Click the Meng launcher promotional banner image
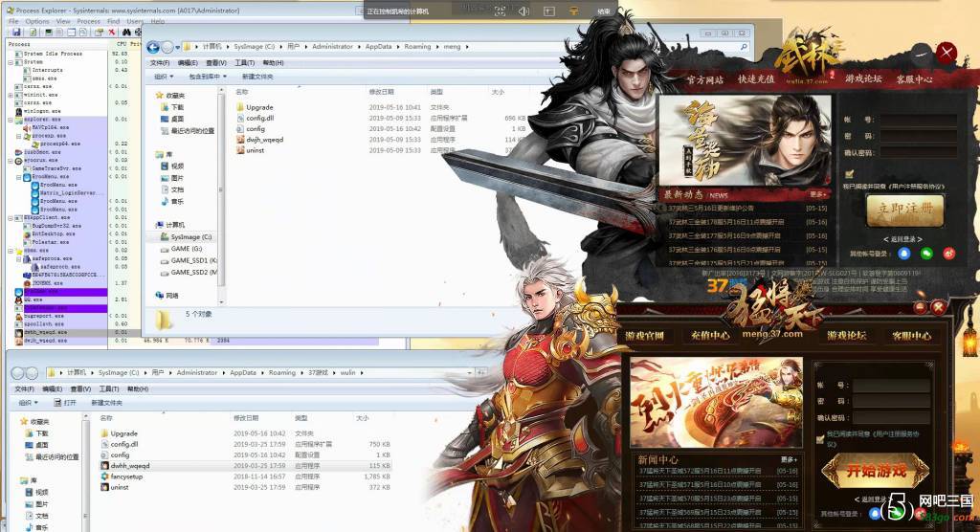The image size is (980, 532). click(716, 403)
